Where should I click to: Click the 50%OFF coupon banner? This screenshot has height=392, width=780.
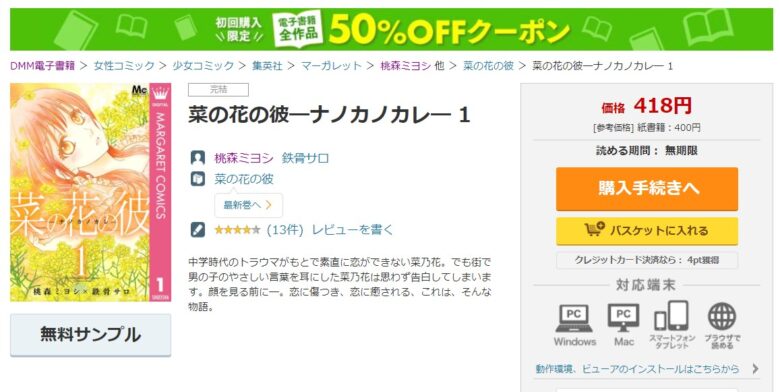coord(391,29)
